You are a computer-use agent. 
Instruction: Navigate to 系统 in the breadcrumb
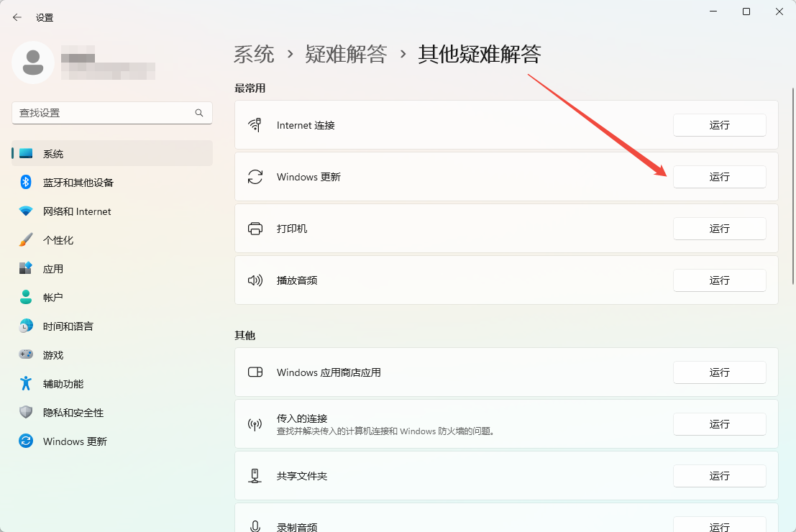(x=254, y=54)
